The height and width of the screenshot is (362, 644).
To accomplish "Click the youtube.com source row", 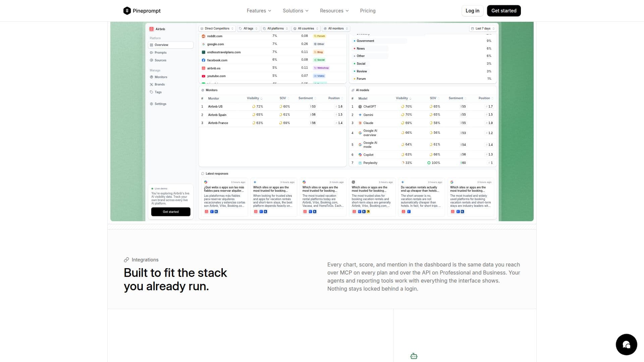I will [x=273, y=76].
